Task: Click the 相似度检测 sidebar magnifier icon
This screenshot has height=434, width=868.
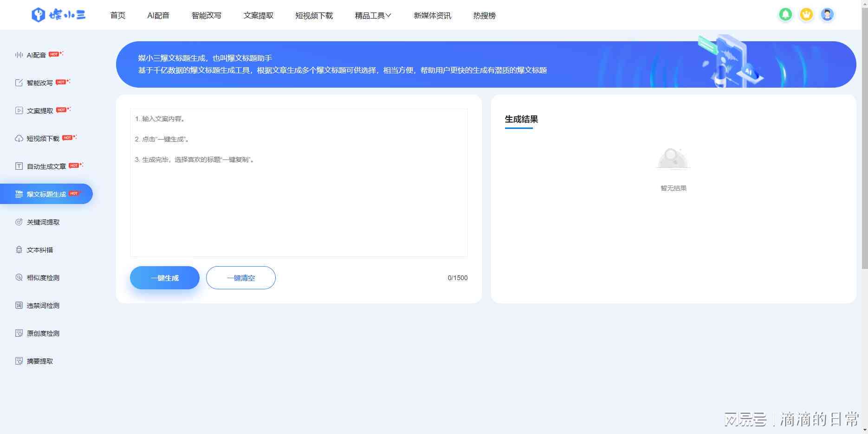Action: click(19, 277)
